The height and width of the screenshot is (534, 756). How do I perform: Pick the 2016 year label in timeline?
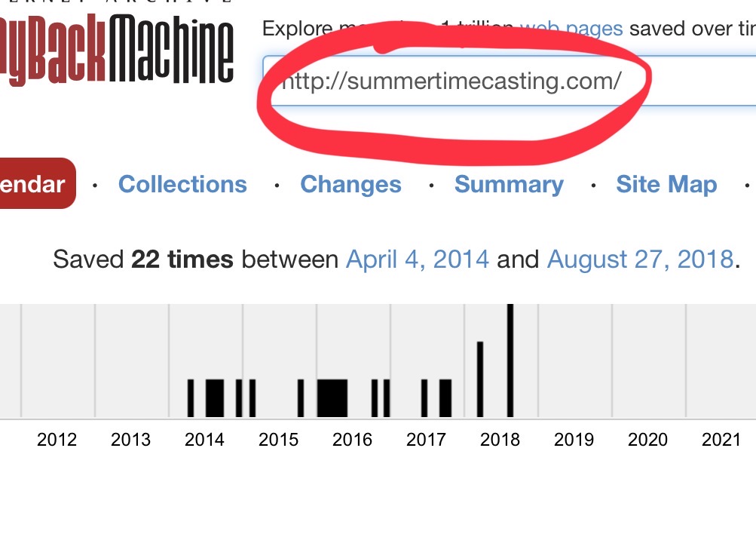point(353,439)
